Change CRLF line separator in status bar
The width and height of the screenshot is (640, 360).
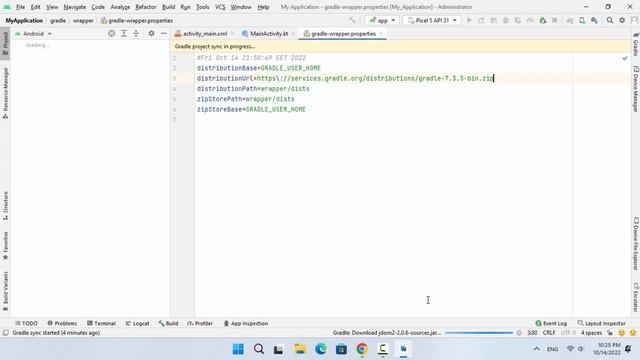[x=549, y=333]
